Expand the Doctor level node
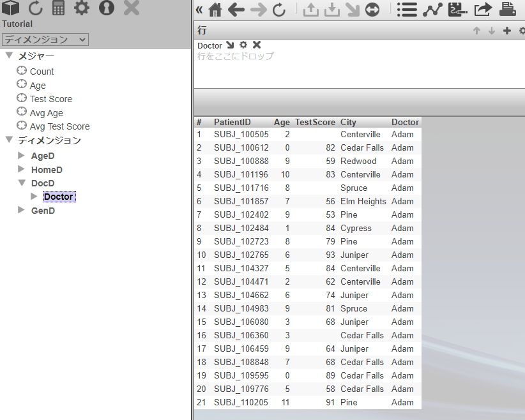The width and height of the screenshot is (525, 420). tap(34, 197)
